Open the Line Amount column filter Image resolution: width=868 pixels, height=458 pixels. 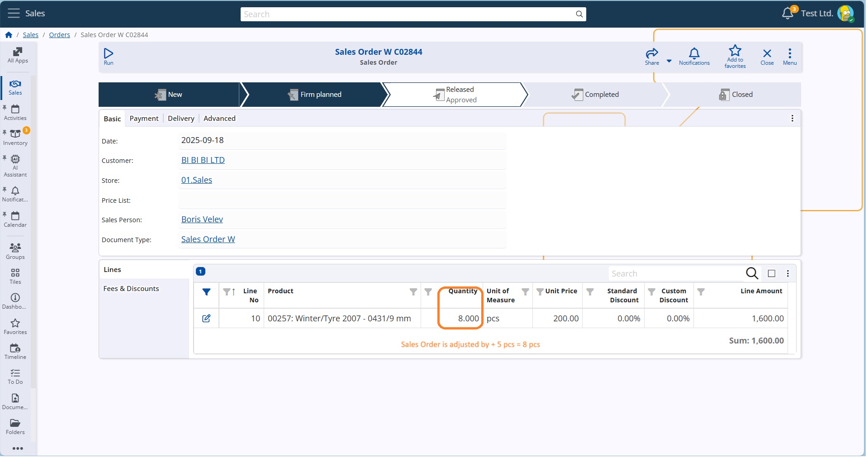point(701,292)
